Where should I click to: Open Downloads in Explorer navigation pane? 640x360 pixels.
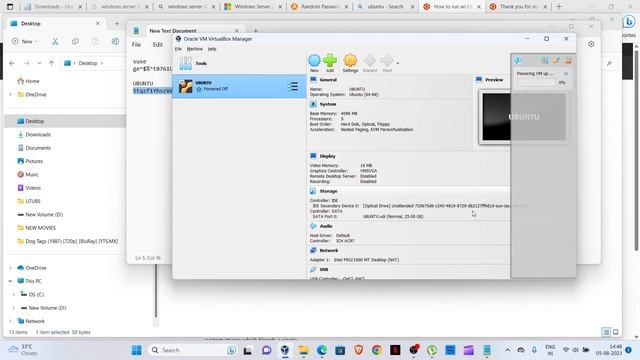38,134
